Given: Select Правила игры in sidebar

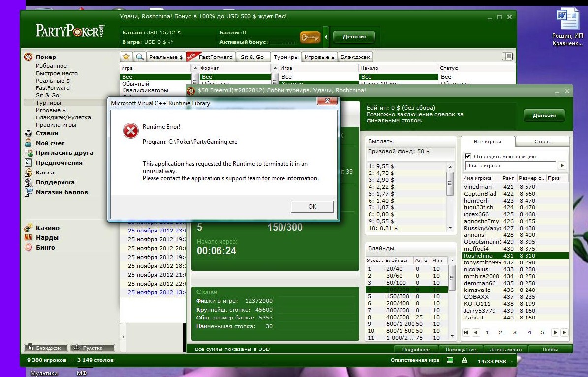Looking at the screenshot, I should pyautogui.click(x=56, y=125).
